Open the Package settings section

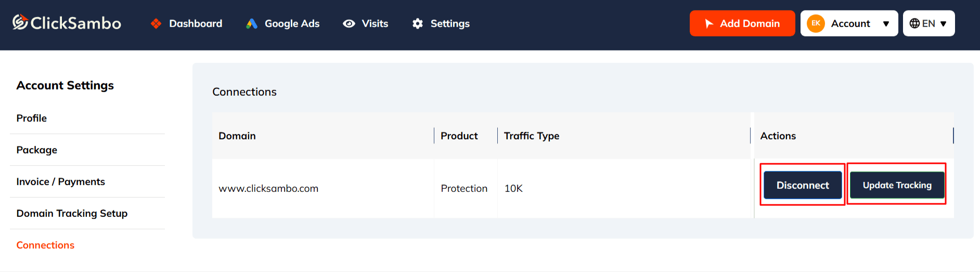37,150
